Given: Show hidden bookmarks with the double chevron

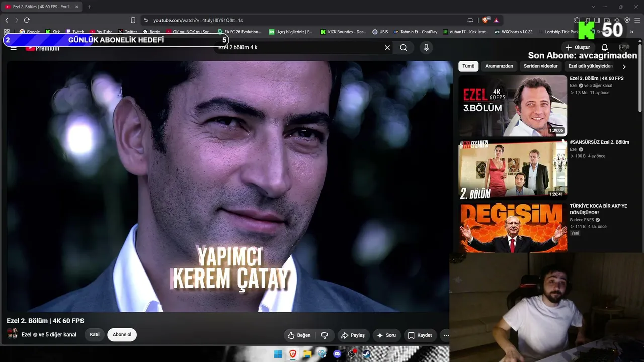Looking at the screenshot, I should coord(632,32).
